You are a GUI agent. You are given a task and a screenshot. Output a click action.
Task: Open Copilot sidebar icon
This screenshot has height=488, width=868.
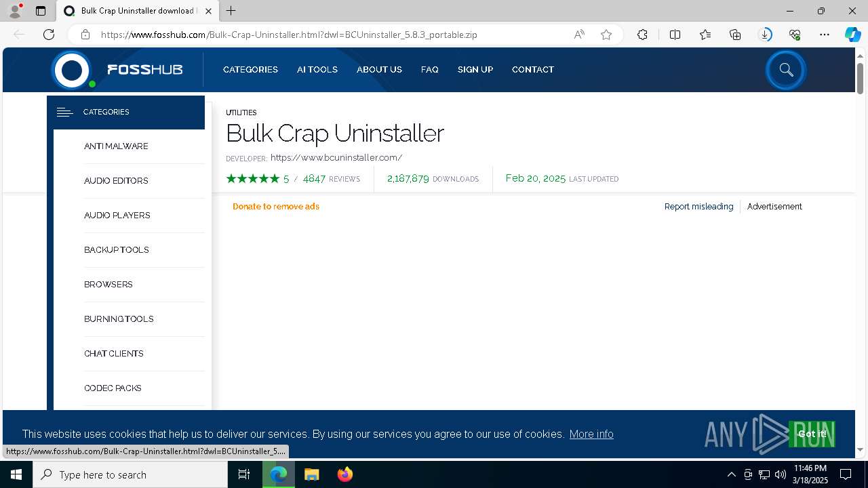[852, 35]
